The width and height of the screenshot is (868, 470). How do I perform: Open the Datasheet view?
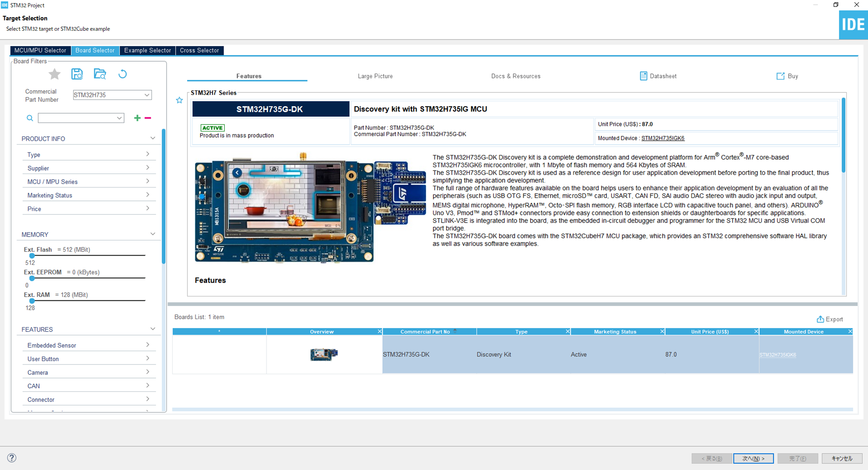click(658, 76)
